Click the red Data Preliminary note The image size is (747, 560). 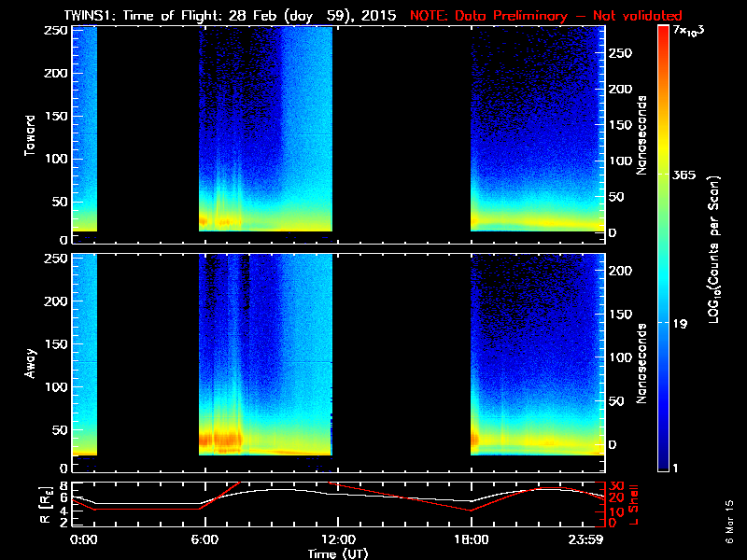pos(545,15)
